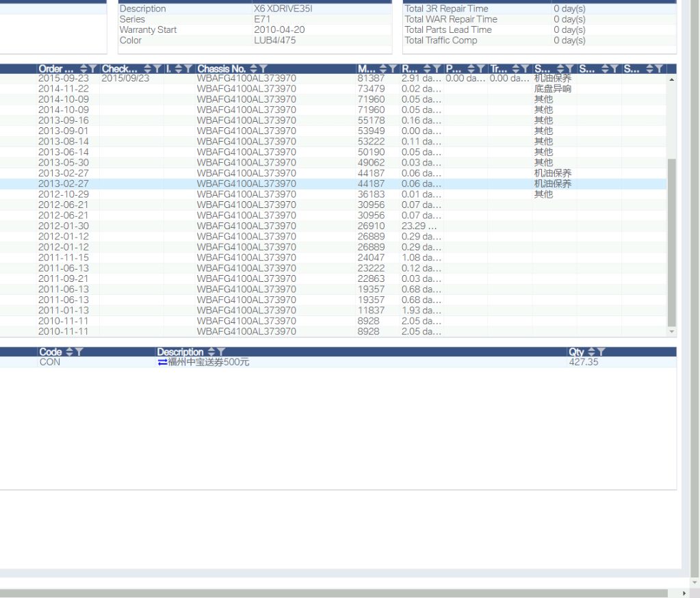Open filter for I. column

[x=188, y=68]
